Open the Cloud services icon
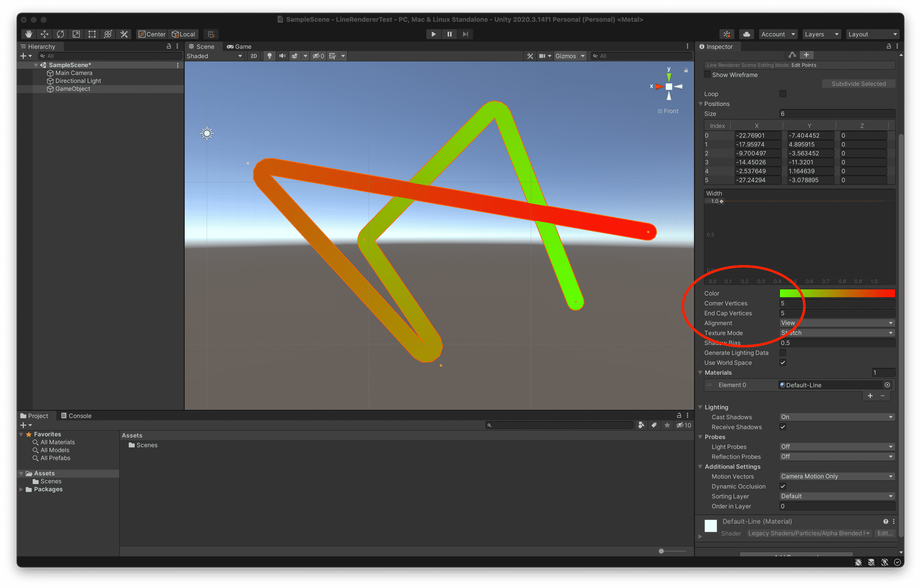Screen dimensions: 921x588 click(746, 34)
